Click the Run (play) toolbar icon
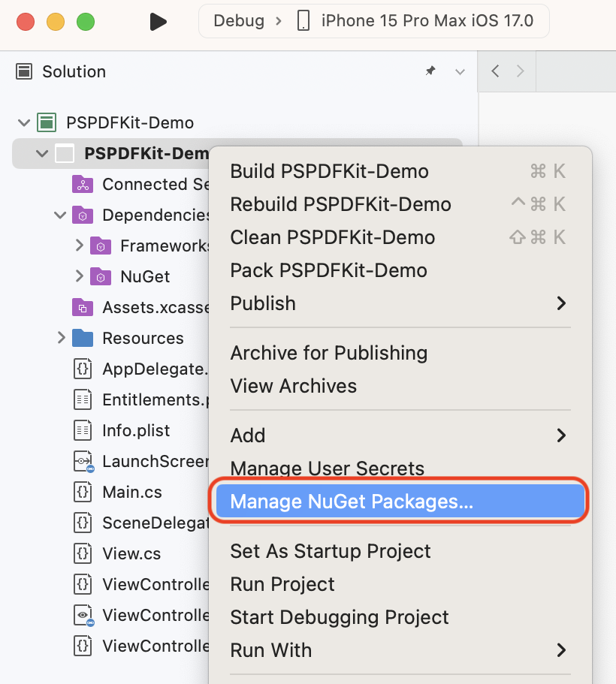Screen dimensions: 616x684 [158, 21]
